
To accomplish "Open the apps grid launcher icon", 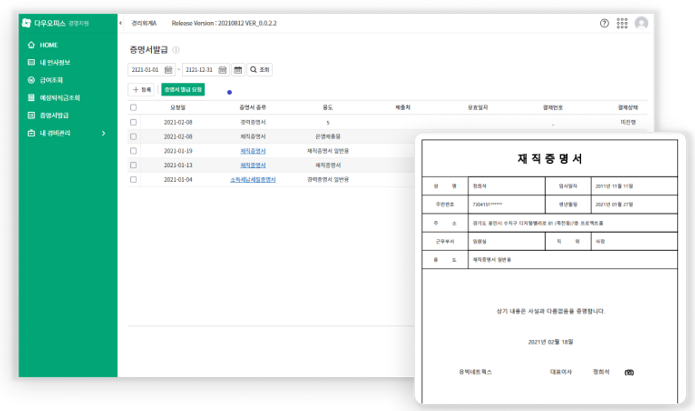I will pyautogui.click(x=622, y=23).
